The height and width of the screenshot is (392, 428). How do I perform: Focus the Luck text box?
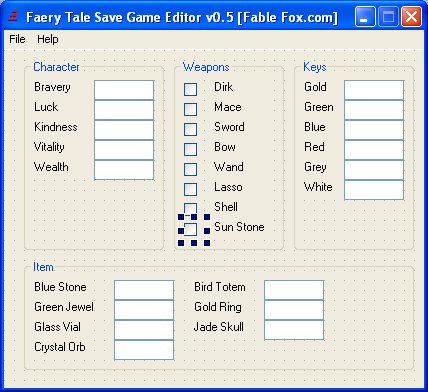pos(124,110)
